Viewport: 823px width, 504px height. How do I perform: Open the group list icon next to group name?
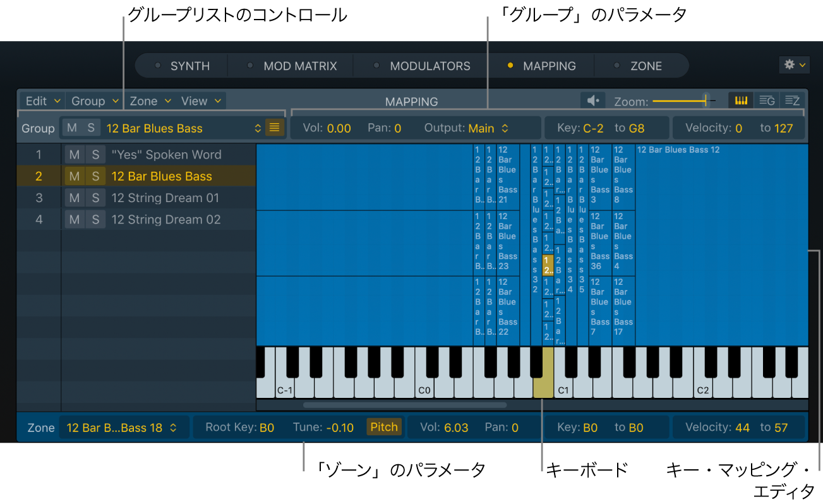[x=274, y=128]
